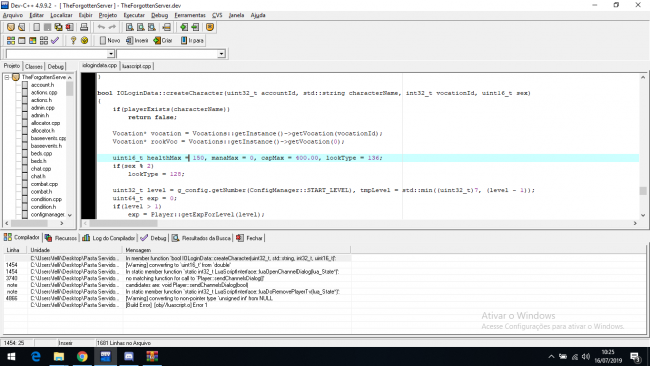650x366 pixels.
Task: Open the Executar menu
Action: pyautogui.click(x=134, y=15)
